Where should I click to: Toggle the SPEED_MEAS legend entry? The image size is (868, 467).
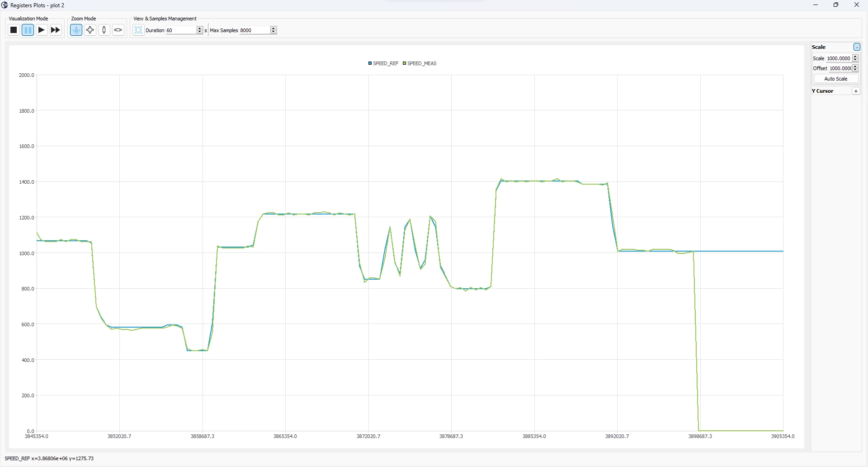(x=420, y=63)
